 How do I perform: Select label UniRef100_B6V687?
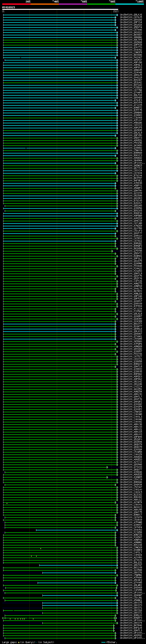pos(131,35)
